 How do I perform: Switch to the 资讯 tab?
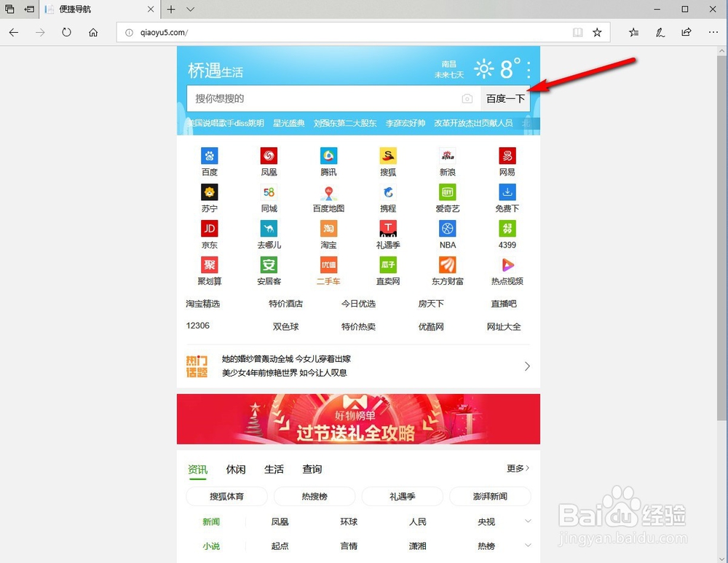click(198, 469)
